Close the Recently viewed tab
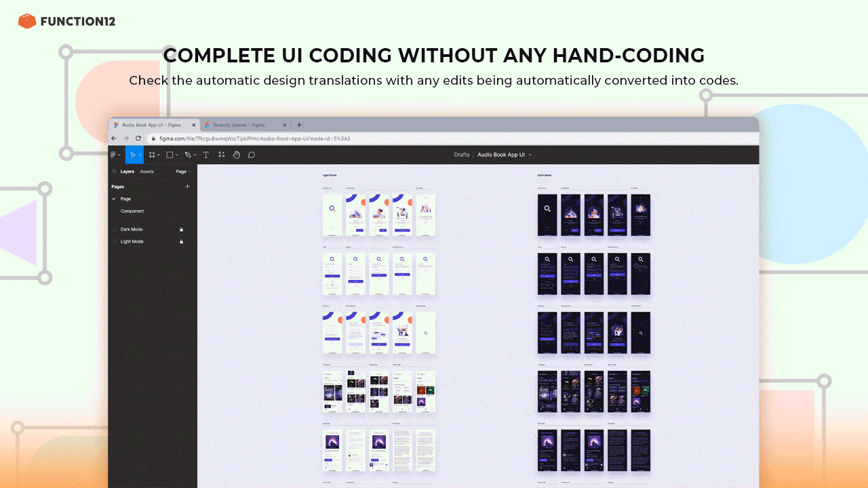Screen dimensions: 868x488 [x=285, y=125]
